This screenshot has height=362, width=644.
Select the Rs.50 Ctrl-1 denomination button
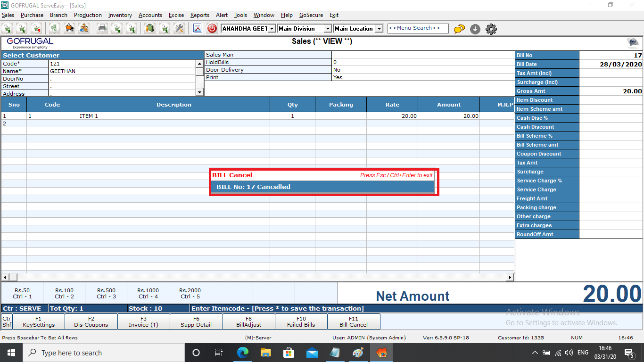click(22, 293)
